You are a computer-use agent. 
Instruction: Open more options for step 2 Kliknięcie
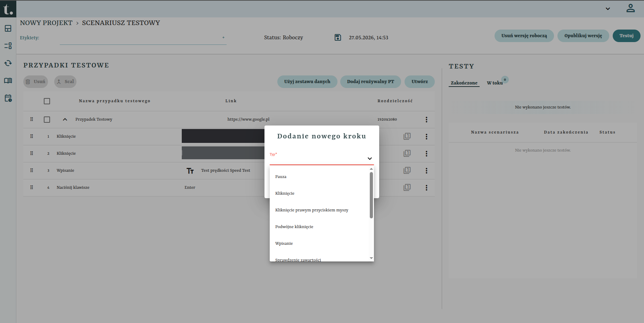pyautogui.click(x=426, y=154)
